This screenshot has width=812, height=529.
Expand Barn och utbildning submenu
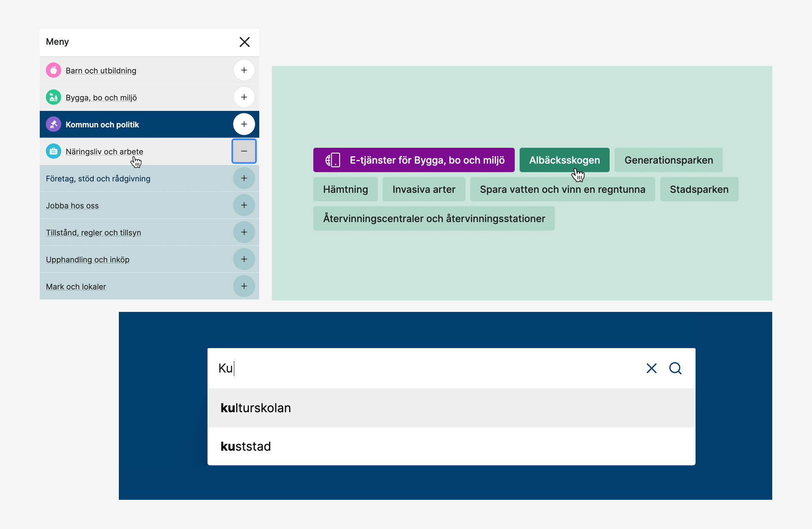pos(244,70)
